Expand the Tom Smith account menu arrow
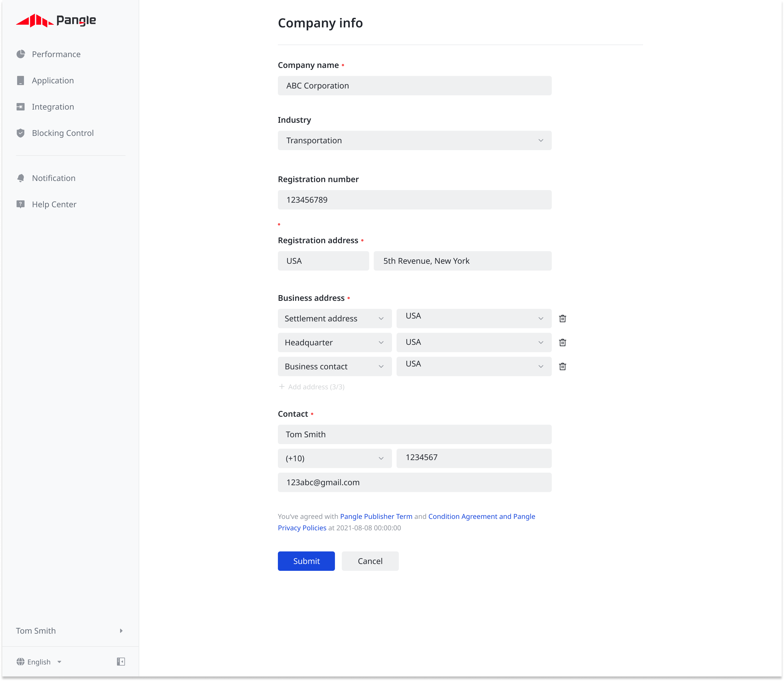Viewport: 784px width, 681px height. [x=121, y=631]
